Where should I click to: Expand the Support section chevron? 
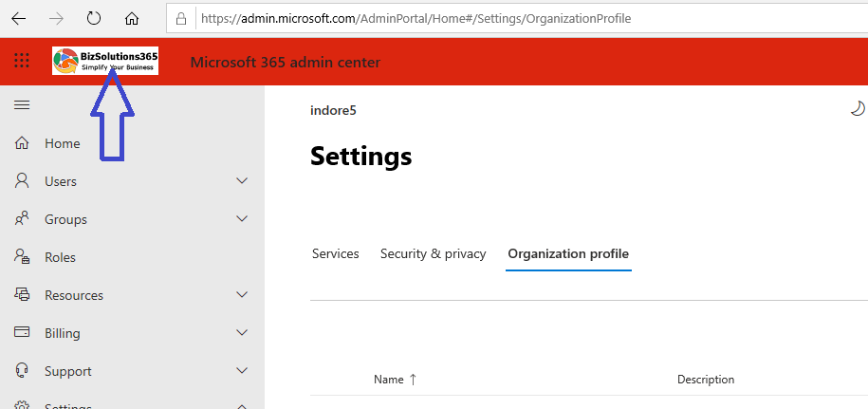click(x=242, y=371)
